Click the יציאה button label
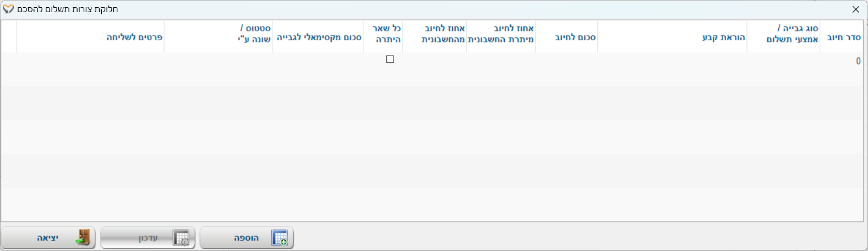This screenshot has width=868, height=251. click(47, 238)
